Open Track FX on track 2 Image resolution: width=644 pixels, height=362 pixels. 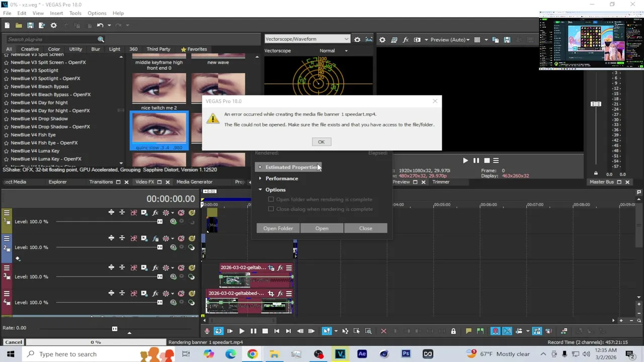[155, 238]
